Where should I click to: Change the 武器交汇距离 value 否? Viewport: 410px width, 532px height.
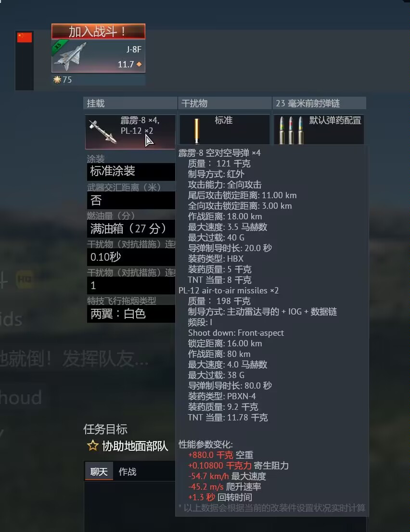131,200
